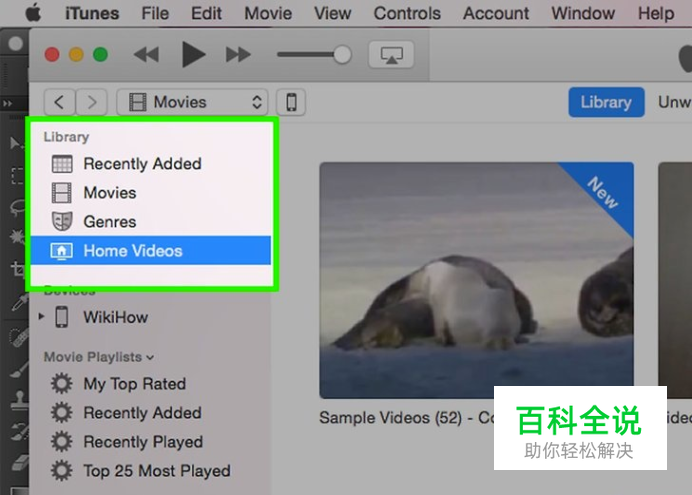Click the Sample Videos seal thumbnail
The image size is (692, 495).
coord(477,280)
